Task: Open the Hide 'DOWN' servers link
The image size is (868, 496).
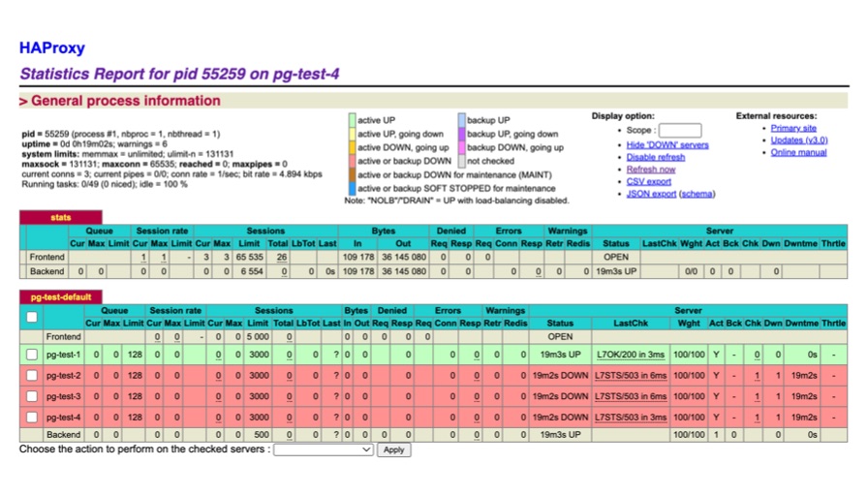Action: (666, 144)
